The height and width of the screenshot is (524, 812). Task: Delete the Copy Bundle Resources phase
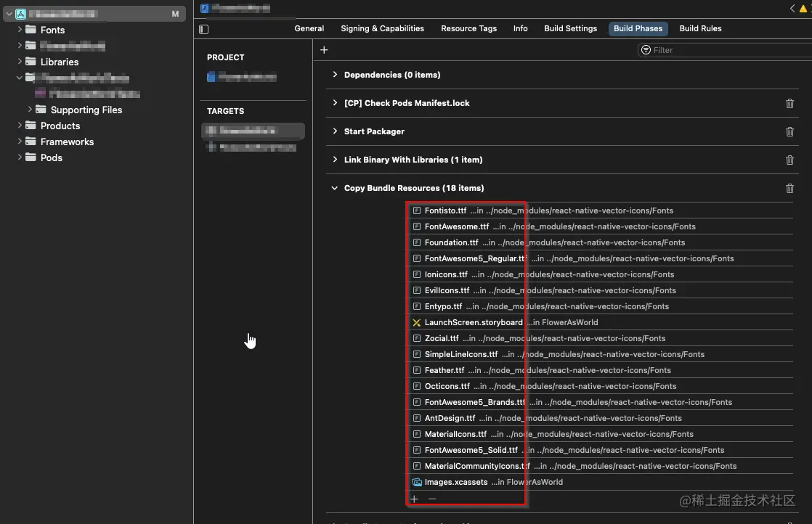[789, 188]
